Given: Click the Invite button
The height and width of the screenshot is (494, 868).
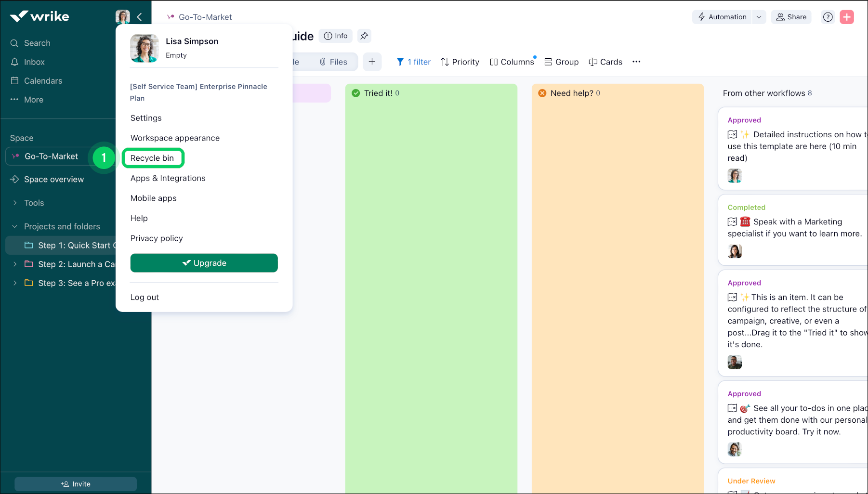Looking at the screenshot, I should 76,484.
